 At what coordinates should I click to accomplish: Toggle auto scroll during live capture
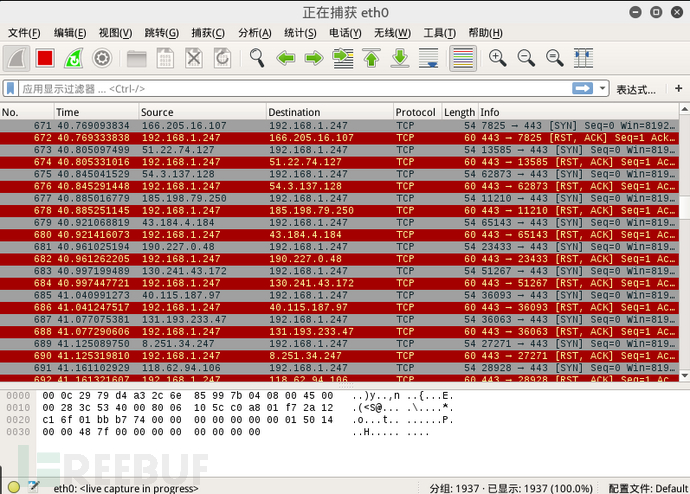tap(429, 58)
